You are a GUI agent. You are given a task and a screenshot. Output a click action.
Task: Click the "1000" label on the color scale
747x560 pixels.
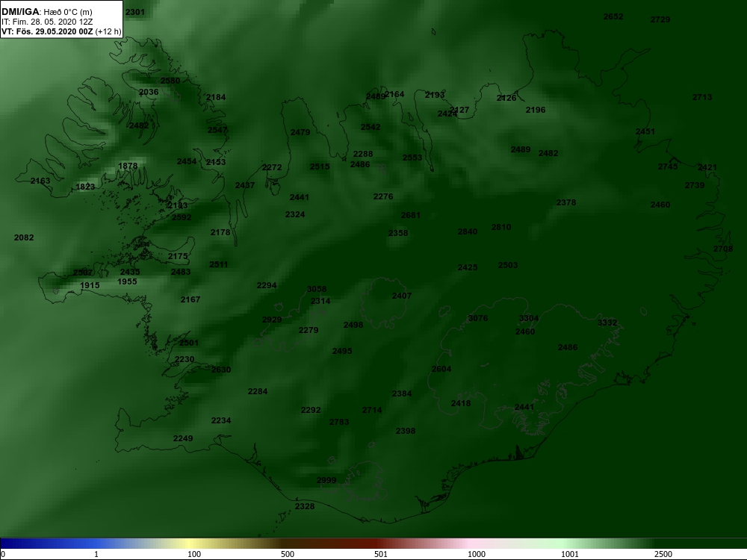click(x=477, y=554)
